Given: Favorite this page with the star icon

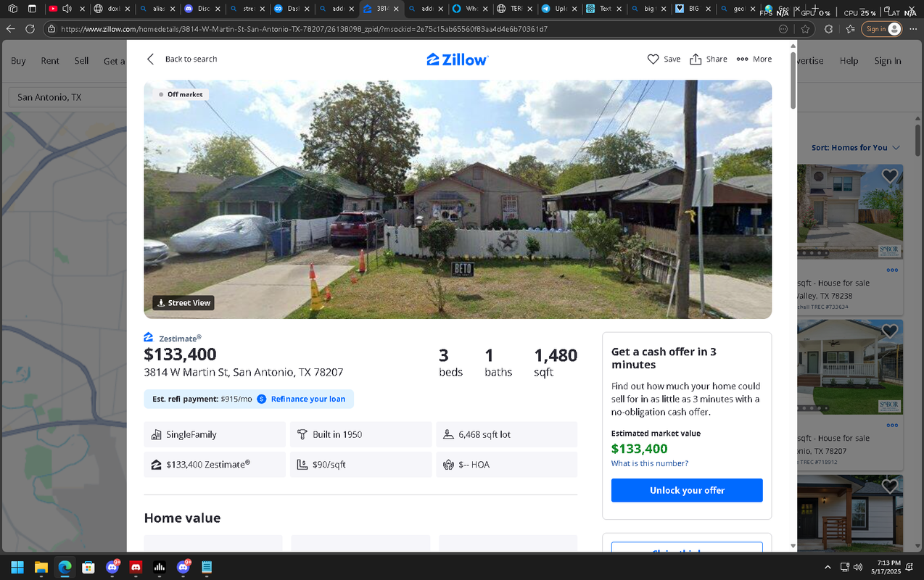Looking at the screenshot, I should pyautogui.click(x=806, y=29).
